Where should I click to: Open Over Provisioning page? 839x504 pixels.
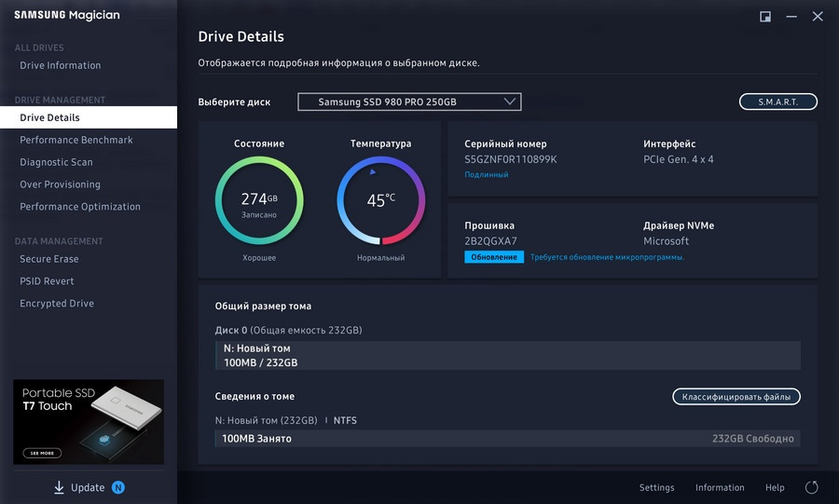coord(60,184)
